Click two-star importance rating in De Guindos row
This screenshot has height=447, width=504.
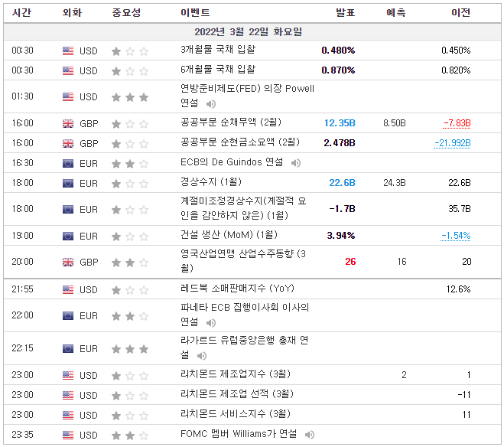tap(130, 164)
